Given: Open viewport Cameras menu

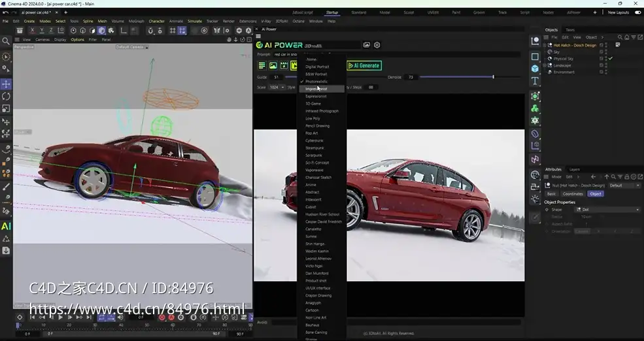Looking at the screenshot, I should click(42, 40).
